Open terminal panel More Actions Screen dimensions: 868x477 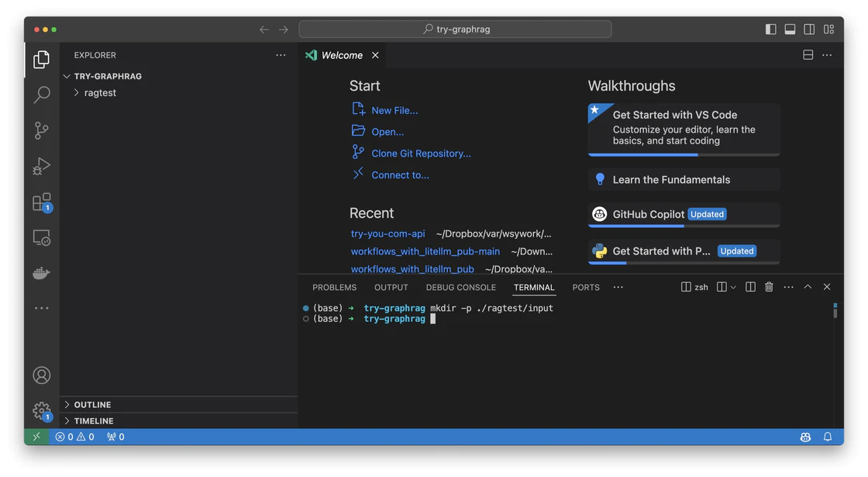click(x=789, y=287)
